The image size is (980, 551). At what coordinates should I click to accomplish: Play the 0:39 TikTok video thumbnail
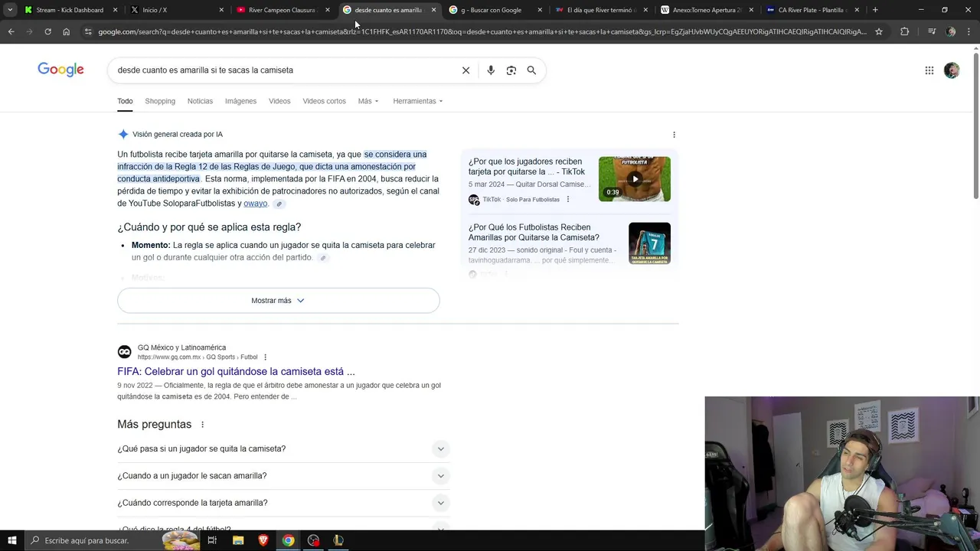tap(635, 179)
